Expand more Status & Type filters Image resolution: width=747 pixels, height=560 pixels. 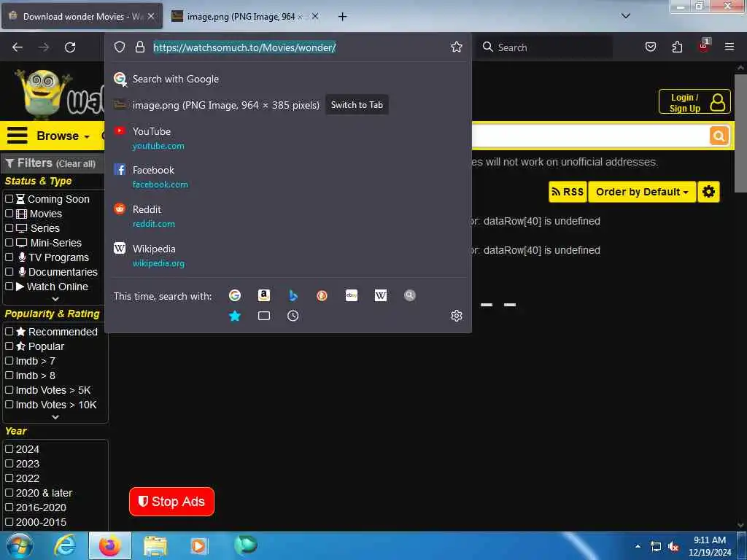tap(55, 299)
